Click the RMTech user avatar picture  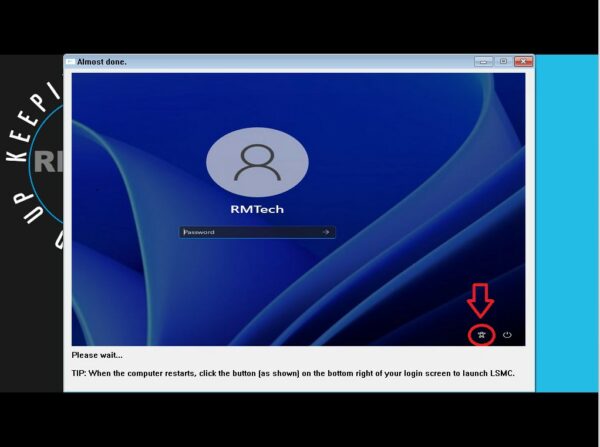click(257, 162)
